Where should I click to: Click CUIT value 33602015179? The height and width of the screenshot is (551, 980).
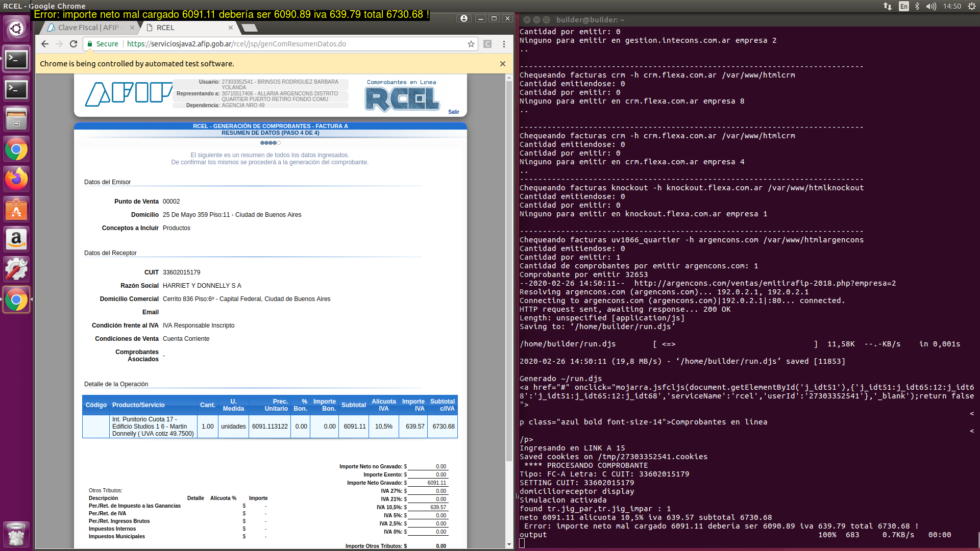pos(181,272)
